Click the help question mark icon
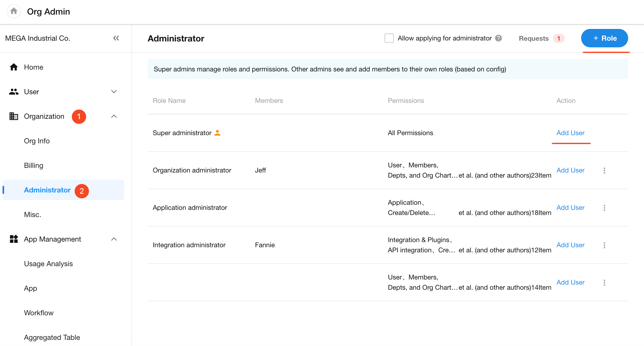 (x=498, y=38)
